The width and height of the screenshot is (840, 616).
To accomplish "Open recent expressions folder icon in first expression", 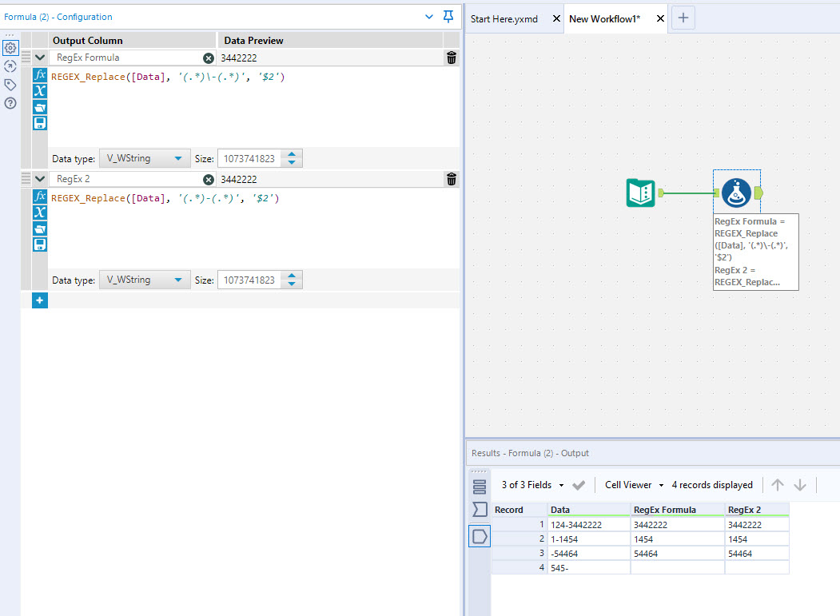I will [x=40, y=106].
